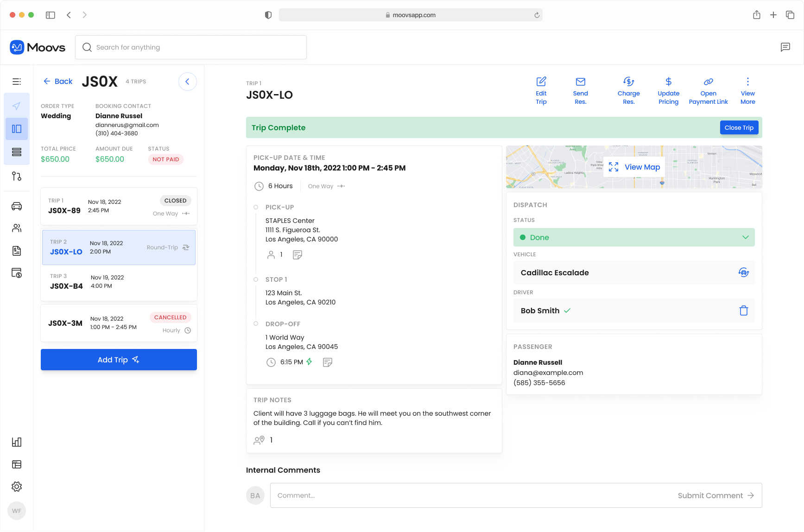Close the completed trip
This screenshot has height=532, width=804.
[x=739, y=127]
